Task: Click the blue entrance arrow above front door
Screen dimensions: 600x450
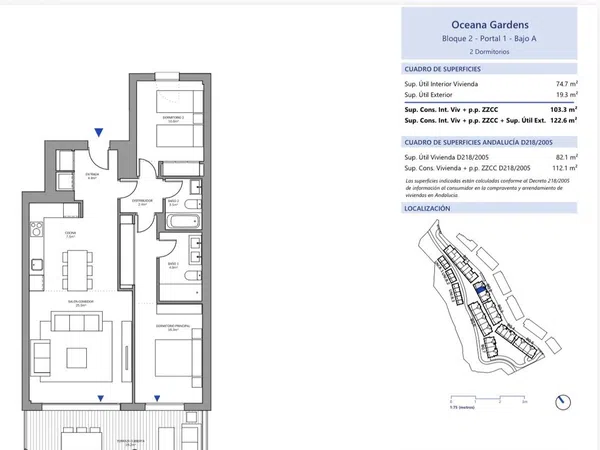Action: [x=99, y=132]
